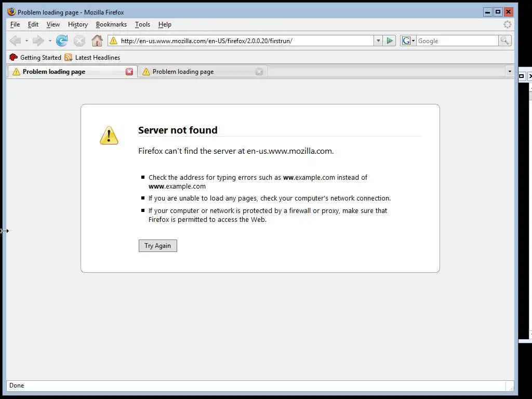
Task: Click the Stop loading icon
Action: [79, 41]
